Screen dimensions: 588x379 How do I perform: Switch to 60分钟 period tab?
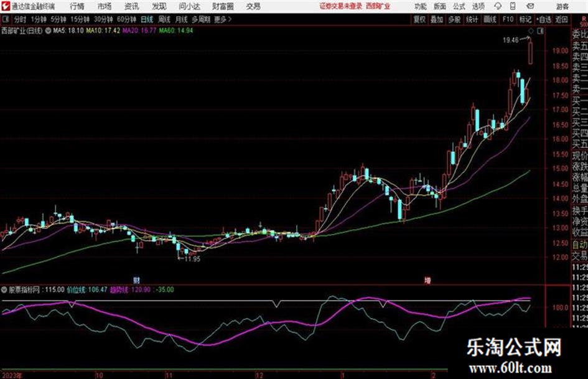(x=127, y=19)
